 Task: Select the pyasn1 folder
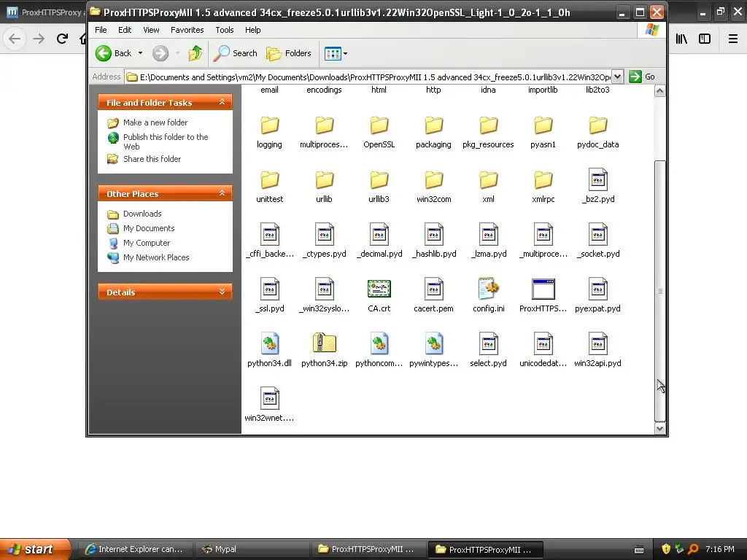[543, 133]
